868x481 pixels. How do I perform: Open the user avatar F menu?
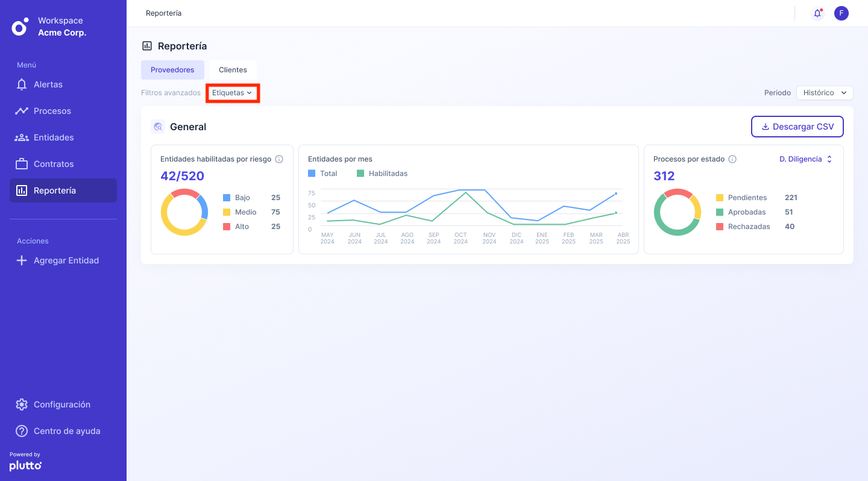[841, 13]
